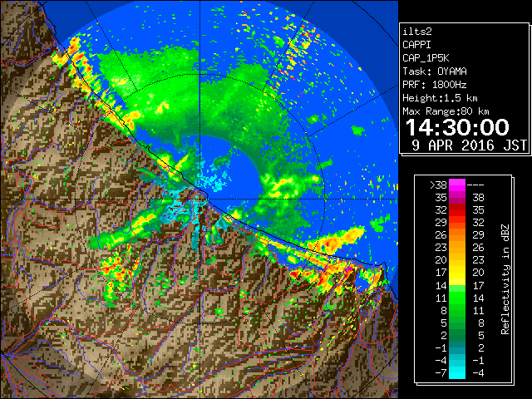
Task: Click the 'Reflectivity in dBZ' legend label
Action: tap(505, 279)
